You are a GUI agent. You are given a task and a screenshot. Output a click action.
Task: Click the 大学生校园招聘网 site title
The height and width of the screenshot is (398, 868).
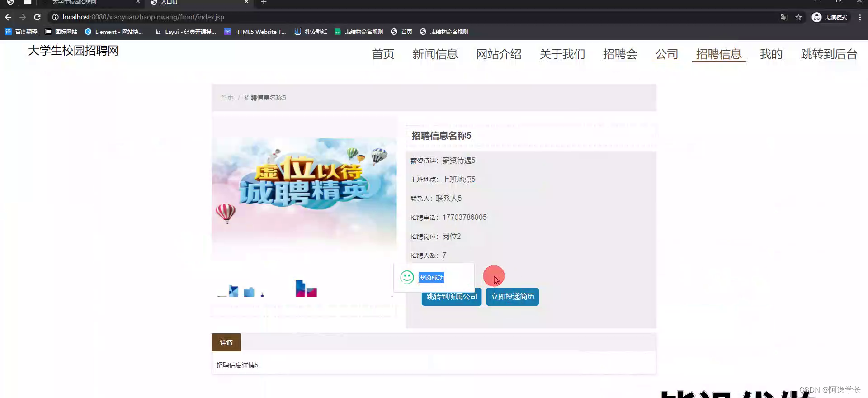pos(73,51)
